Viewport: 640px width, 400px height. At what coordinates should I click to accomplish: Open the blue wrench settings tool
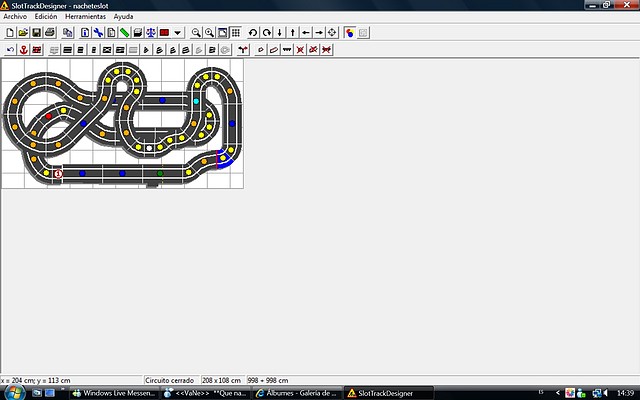point(98,33)
